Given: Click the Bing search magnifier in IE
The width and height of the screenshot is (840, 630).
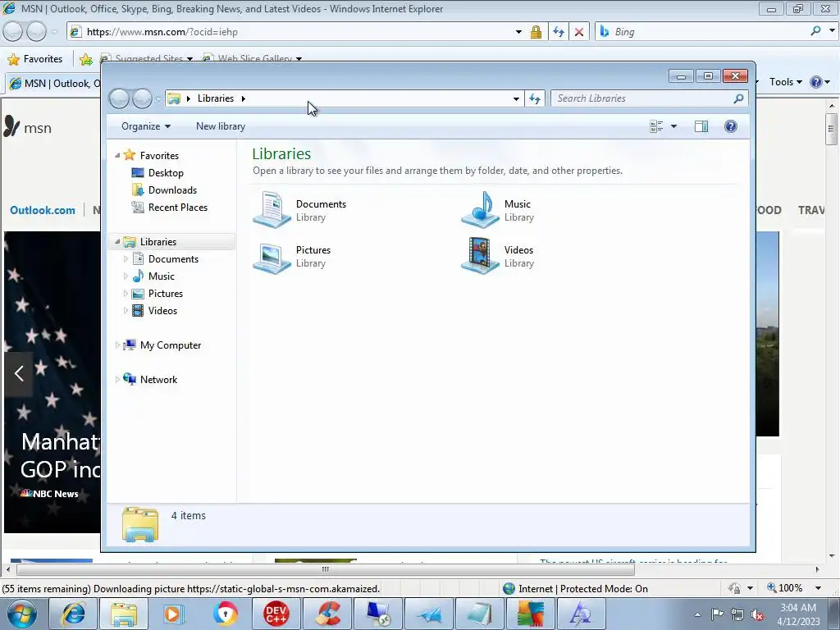Looking at the screenshot, I should pyautogui.click(x=816, y=32).
